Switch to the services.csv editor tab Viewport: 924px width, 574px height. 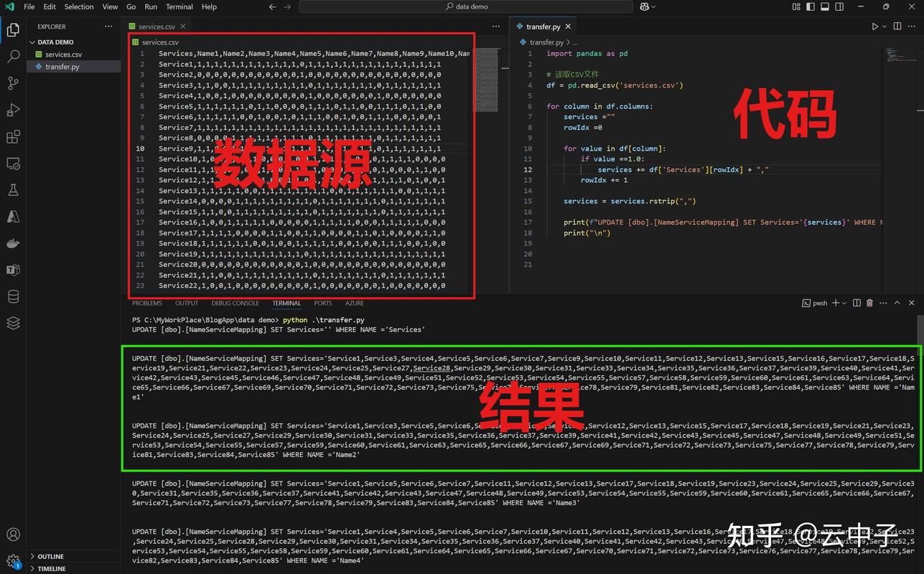click(x=157, y=27)
